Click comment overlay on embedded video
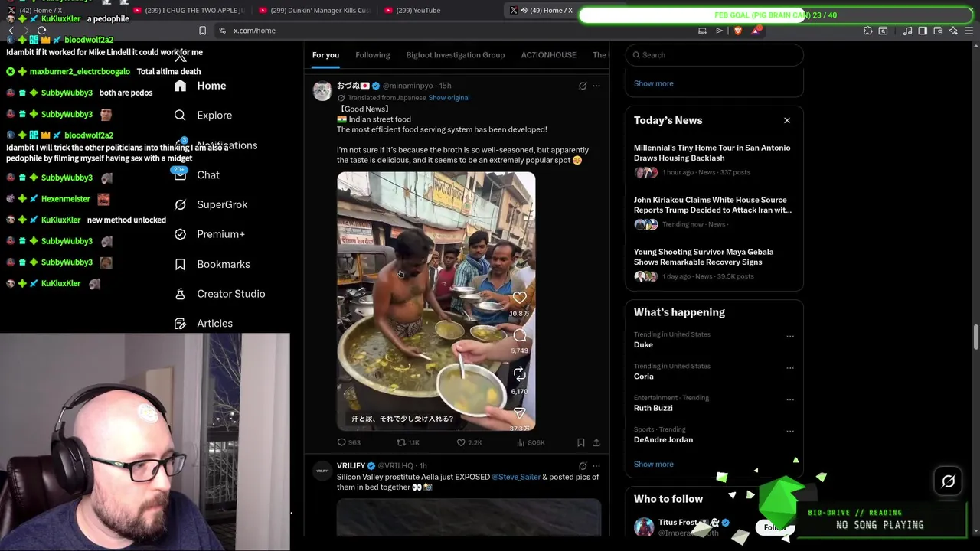Viewport: 980px width, 551px height. (520, 335)
